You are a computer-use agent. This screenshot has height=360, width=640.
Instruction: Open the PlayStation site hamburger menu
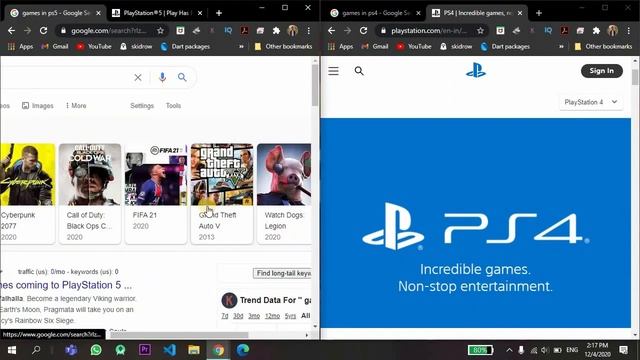(333, 71)
